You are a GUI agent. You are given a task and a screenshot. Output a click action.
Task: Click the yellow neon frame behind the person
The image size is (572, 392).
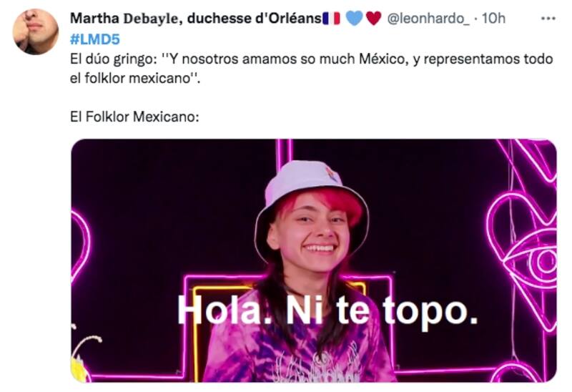[x=277, y=330]
